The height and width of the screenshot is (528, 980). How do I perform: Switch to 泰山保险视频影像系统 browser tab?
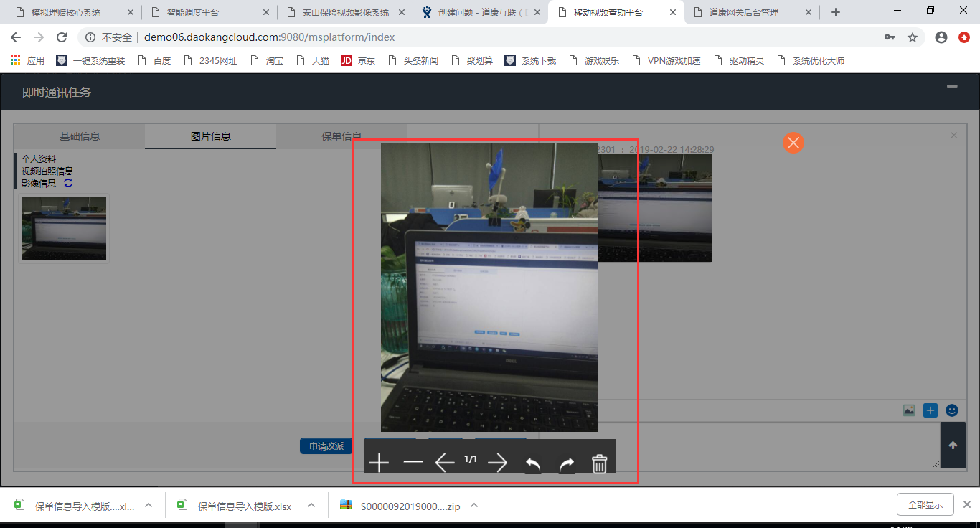pos(346,12)
